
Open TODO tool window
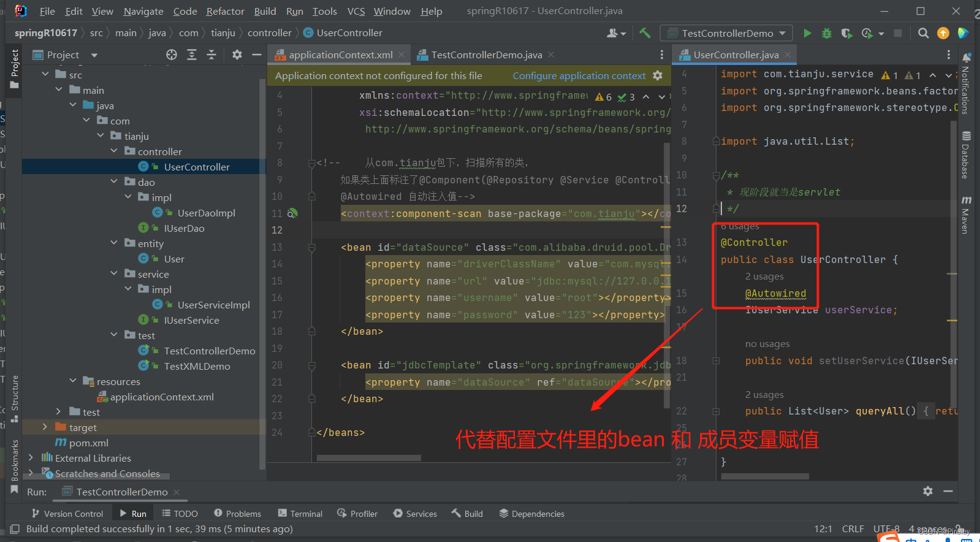click(180, 513)
